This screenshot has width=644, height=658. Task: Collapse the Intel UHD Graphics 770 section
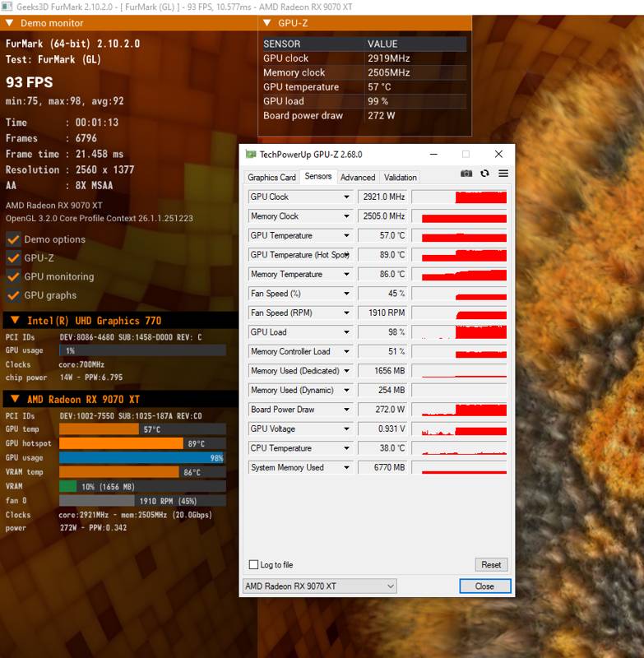pos(15,320)
